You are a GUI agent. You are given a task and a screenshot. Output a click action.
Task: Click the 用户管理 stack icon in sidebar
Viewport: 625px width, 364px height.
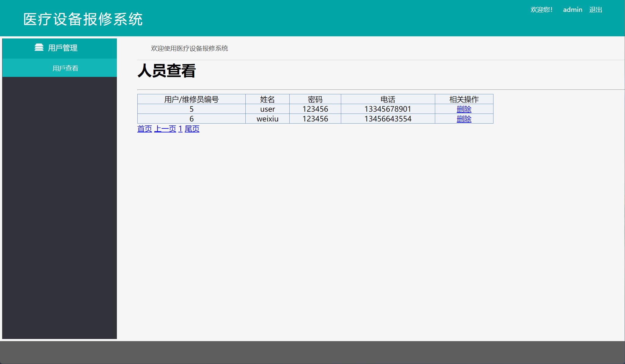pyautogui.click(x=39, y=47)
